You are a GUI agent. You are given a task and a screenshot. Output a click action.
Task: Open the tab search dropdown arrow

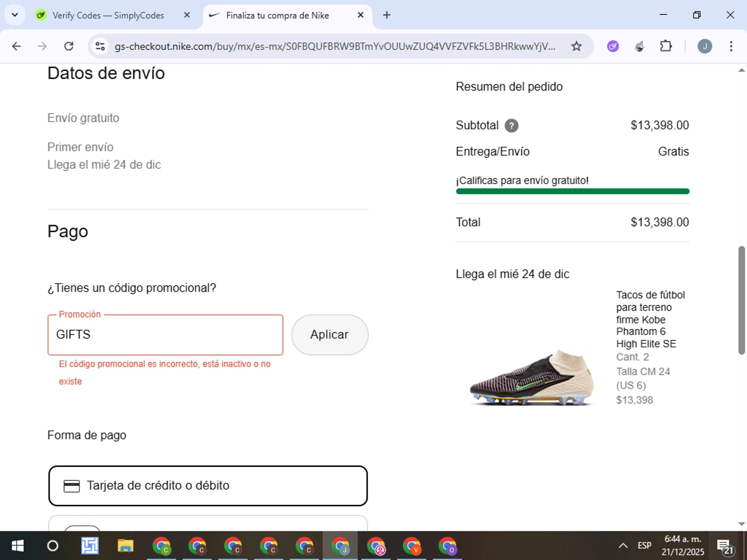click(15, 15)
